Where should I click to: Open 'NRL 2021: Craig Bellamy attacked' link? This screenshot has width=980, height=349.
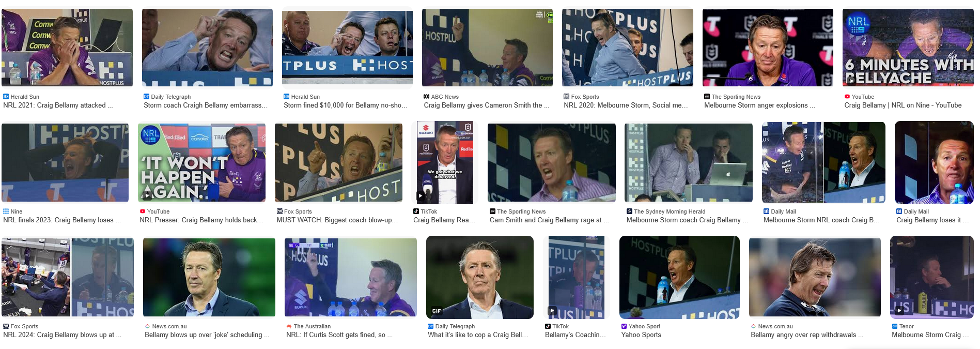[58, 105]
